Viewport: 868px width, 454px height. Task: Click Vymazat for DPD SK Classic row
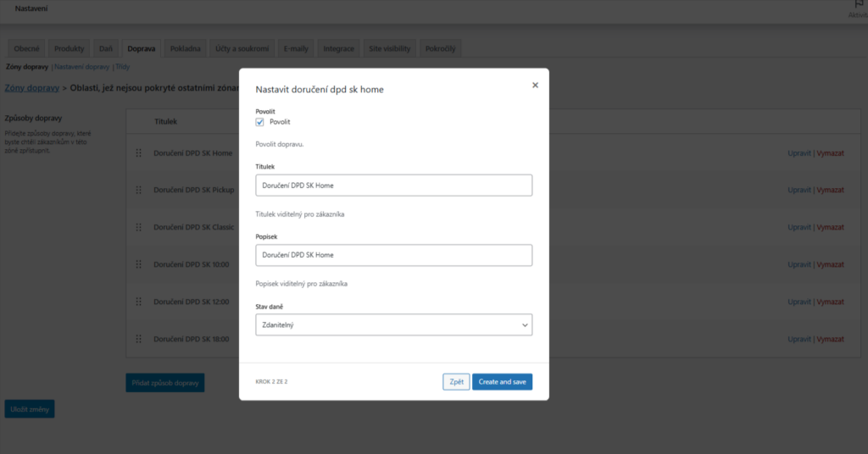pyautogui.click(x=831, y=227)
